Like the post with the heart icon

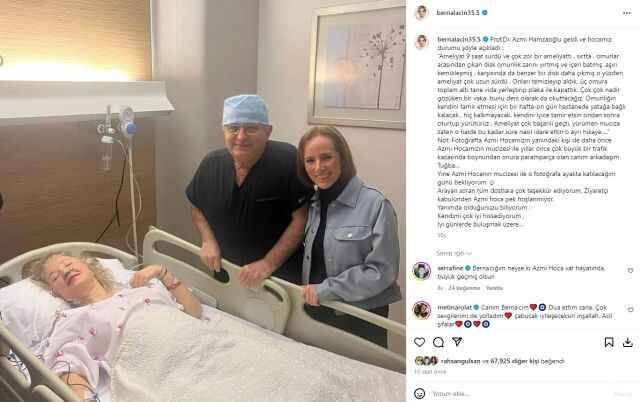tap(420, 342)
